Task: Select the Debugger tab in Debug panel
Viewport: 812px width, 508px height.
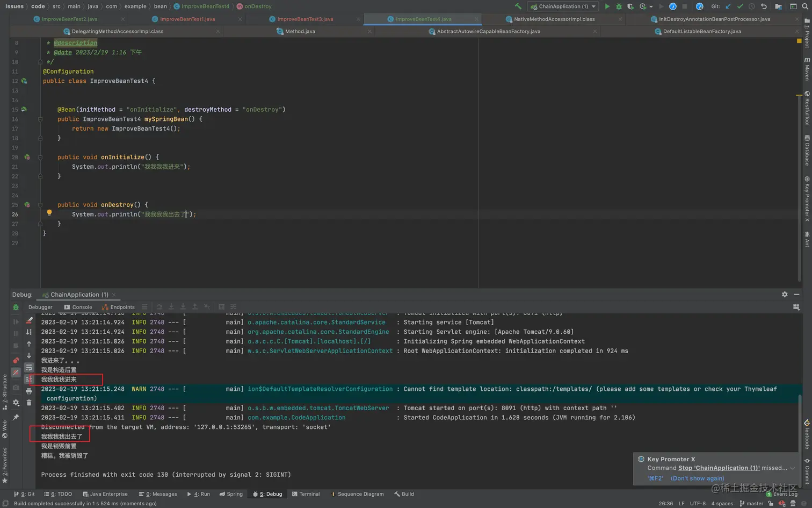Action: tap(40, 307)
